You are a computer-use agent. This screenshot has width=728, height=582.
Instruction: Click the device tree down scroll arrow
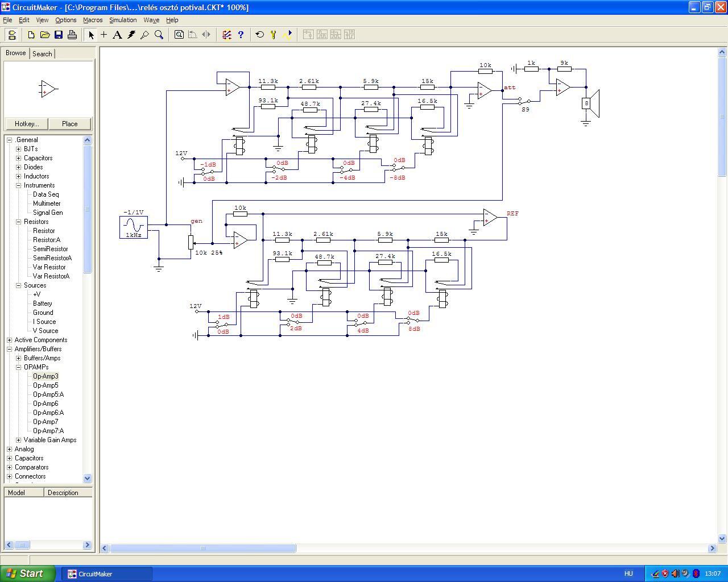pos(88,479)
